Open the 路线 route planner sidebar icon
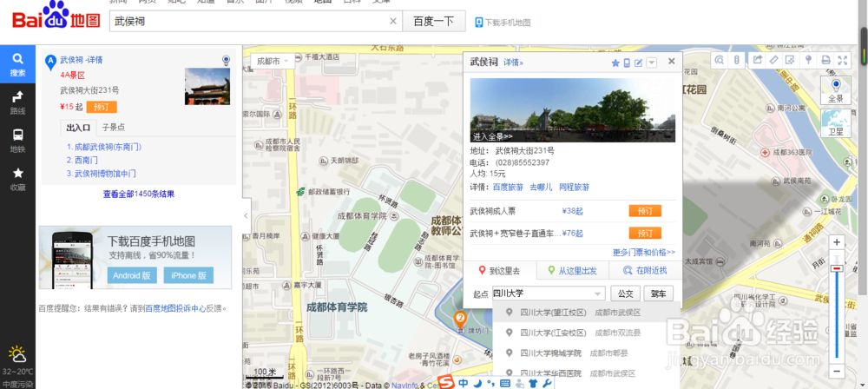Image resolution: width=868 pixels, height=389 pixels. [x=17, y=102]
